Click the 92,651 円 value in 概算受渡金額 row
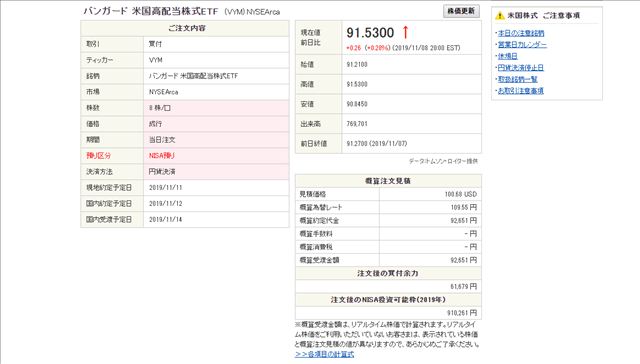The width and height of the screenshot is (640, 364). point(464,260)
